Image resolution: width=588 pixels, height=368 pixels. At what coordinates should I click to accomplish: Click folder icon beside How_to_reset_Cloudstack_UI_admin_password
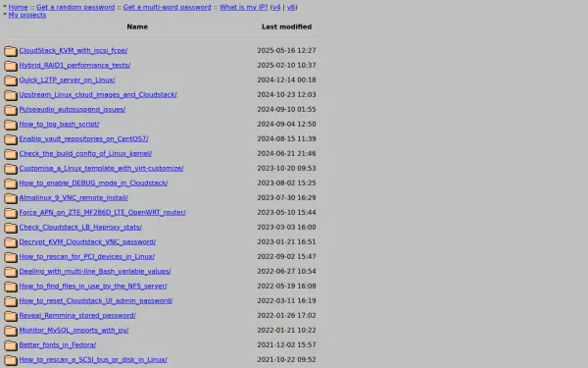click(11, 301)
